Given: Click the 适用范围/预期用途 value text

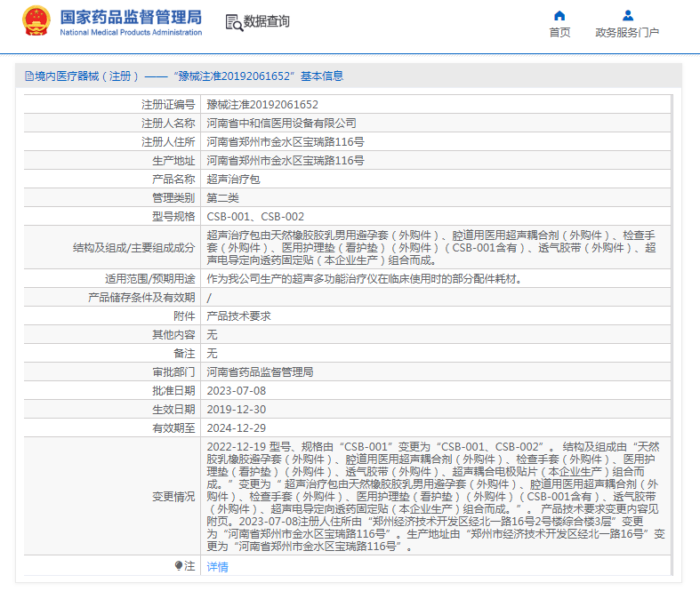Looking at the screenshot, I should click(x=365, y=279).
